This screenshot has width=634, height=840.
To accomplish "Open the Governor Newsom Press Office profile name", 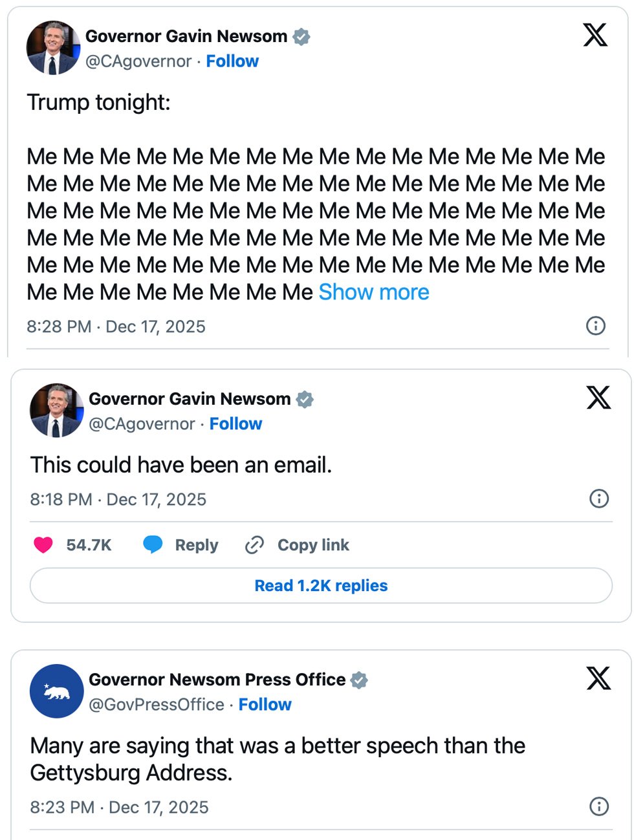I will point(217,680).
